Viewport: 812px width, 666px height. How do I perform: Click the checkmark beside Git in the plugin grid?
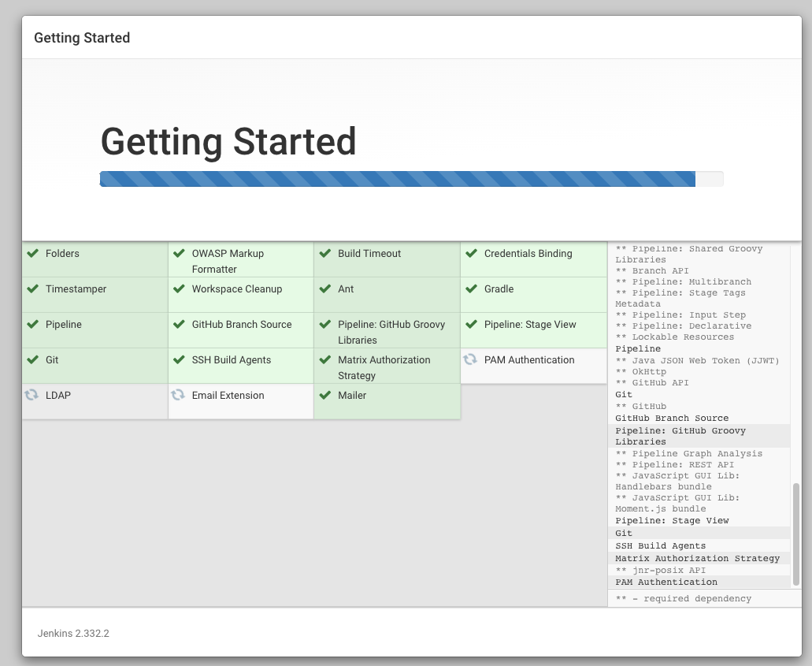pyautogui.click(x=32, y=359)
